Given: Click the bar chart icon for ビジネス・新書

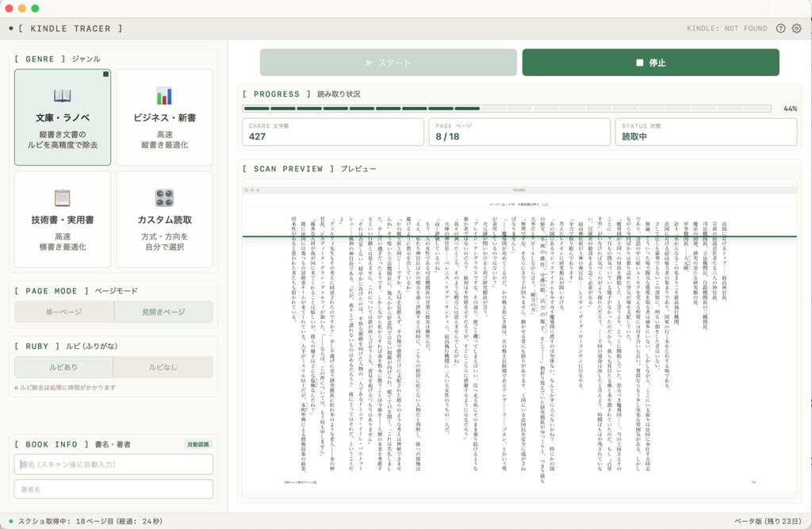Looking at the screenshot, I should (164, 95).
